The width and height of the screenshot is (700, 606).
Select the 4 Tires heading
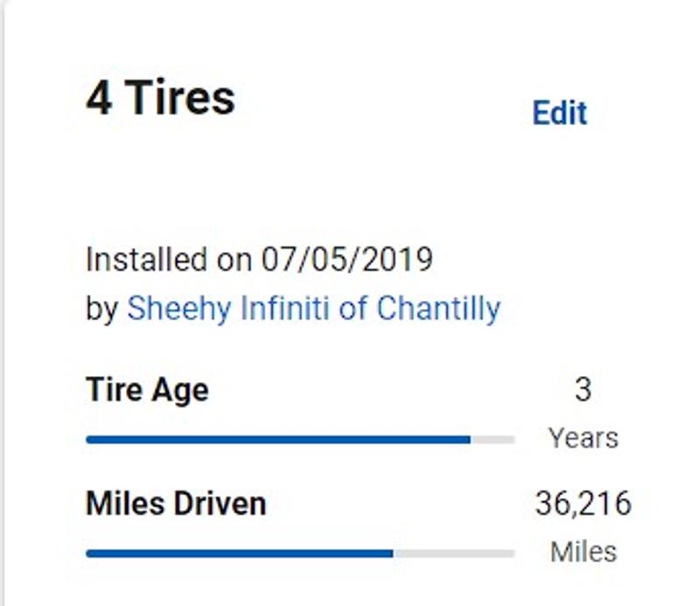160,97
